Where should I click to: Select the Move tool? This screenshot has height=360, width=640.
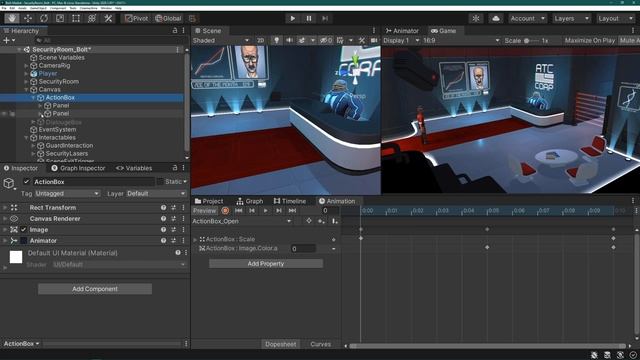(x=28, y=18)
